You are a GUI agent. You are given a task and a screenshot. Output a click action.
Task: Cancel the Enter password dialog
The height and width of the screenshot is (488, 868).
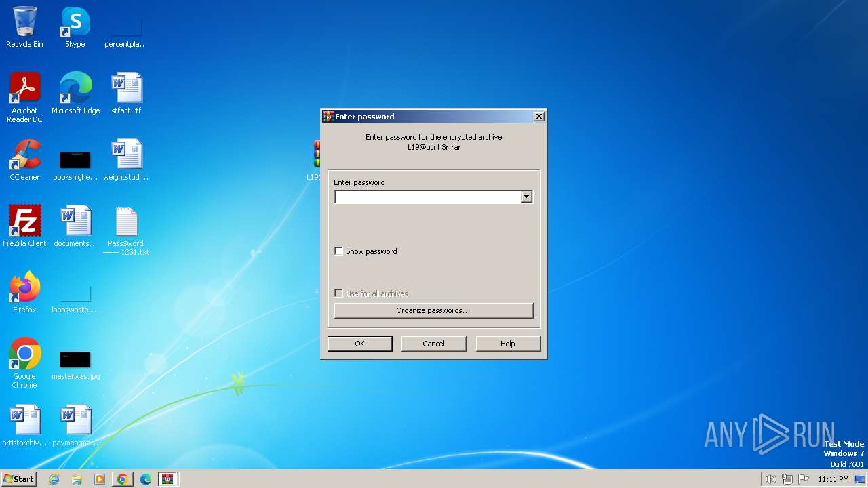(433, 344)
